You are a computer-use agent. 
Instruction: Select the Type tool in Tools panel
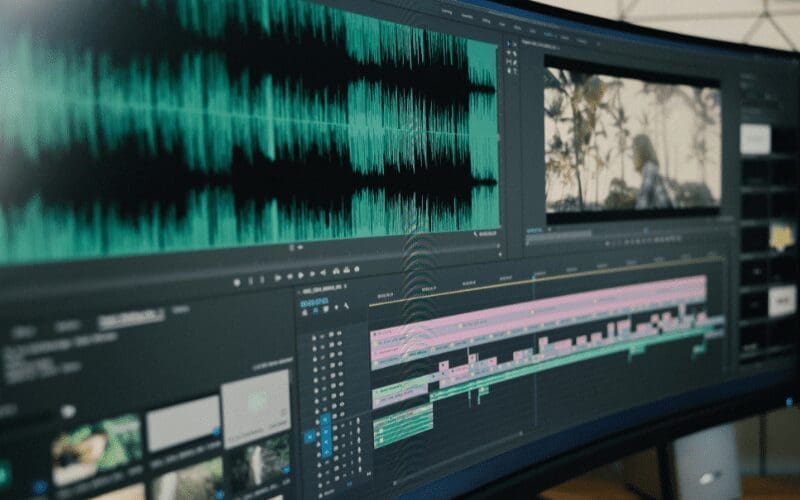pyautogui.click(x=514, y=71)
